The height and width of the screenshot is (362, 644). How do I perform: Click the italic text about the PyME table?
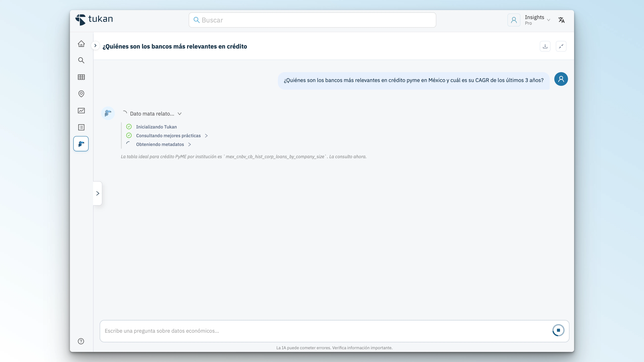pos(244,157)
